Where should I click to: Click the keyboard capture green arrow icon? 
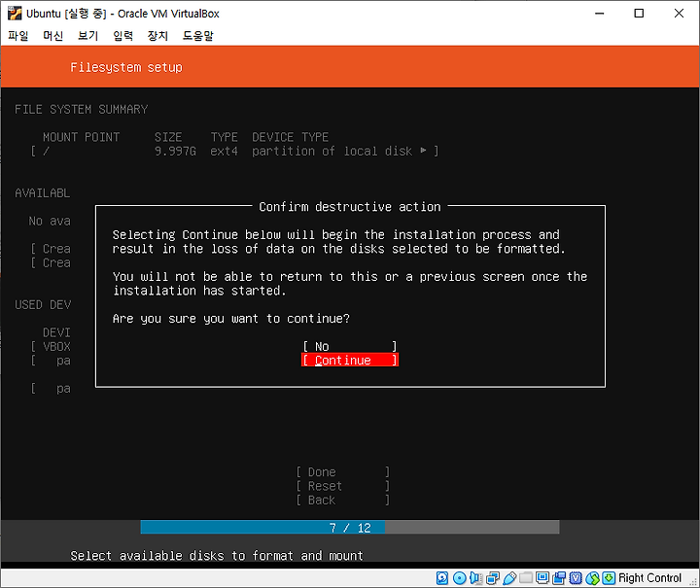[609, 577]
